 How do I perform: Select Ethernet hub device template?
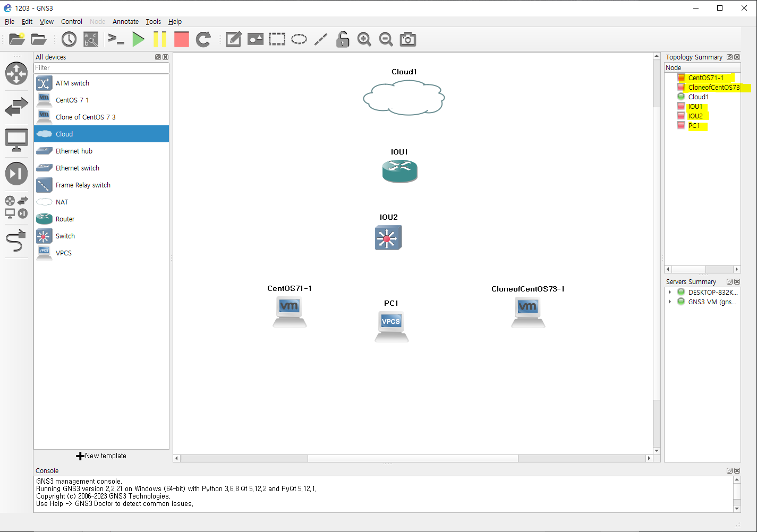click(x=101, y=151)
